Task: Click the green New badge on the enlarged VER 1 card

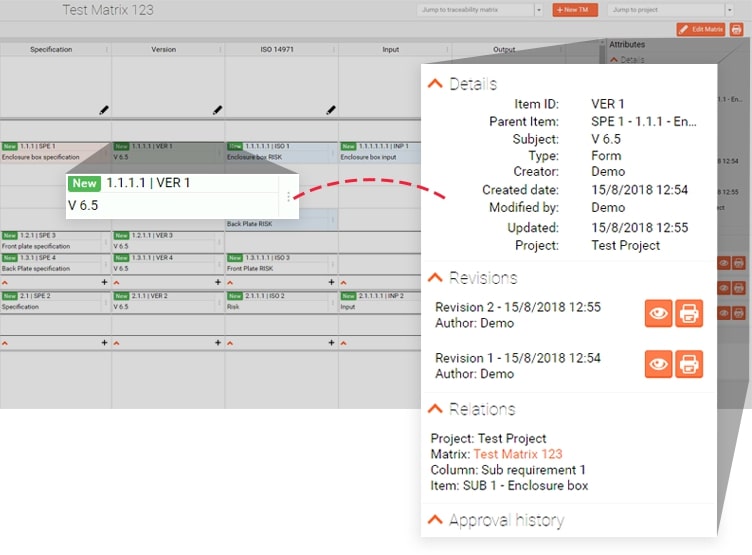Action: 84,183
